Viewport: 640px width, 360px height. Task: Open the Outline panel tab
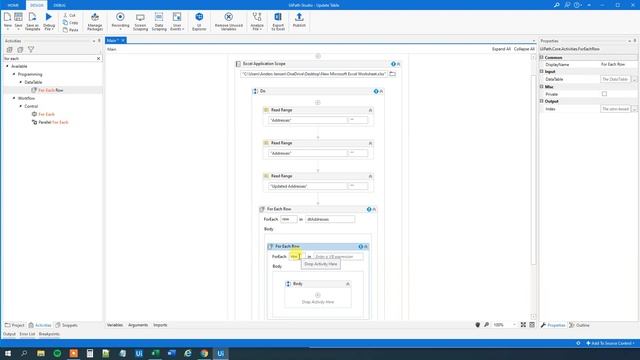pos(579,325)
